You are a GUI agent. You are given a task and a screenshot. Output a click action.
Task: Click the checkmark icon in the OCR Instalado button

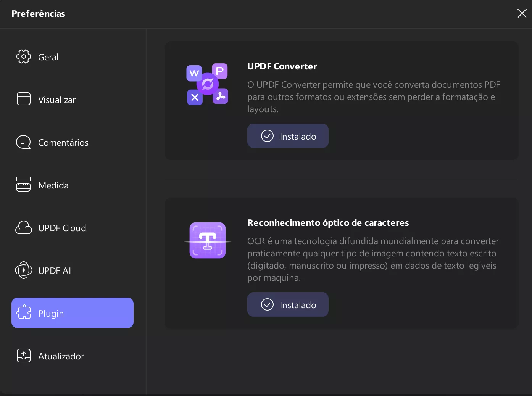click(x=267, y=304)
